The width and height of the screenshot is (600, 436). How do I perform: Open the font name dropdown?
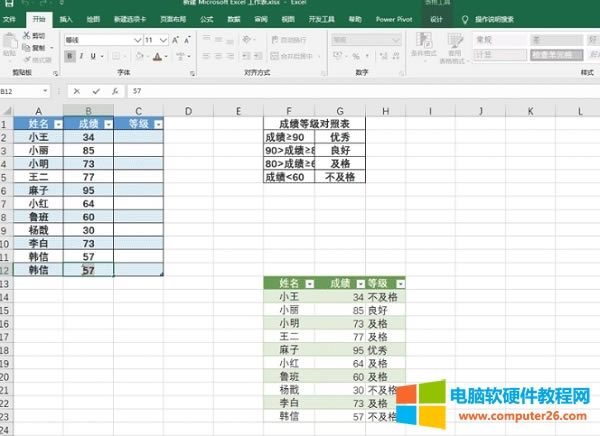pyautogui.click(x=136, y=40)
